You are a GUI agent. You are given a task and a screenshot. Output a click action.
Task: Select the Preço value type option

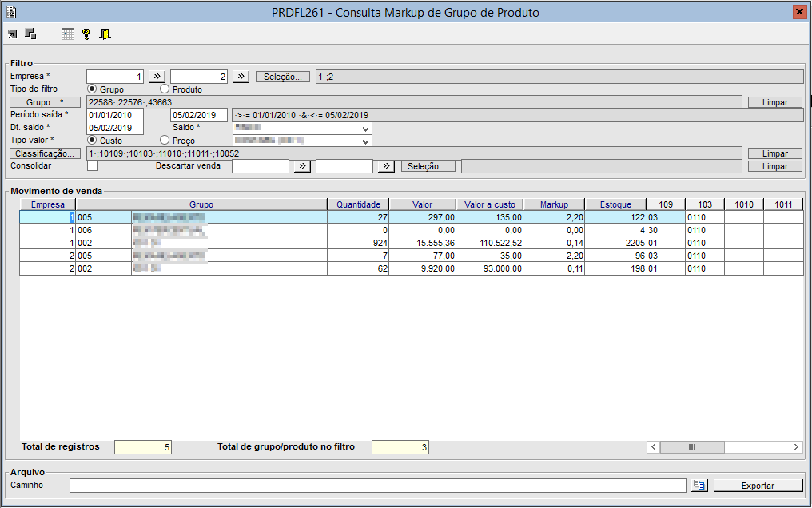pos(165,140)
